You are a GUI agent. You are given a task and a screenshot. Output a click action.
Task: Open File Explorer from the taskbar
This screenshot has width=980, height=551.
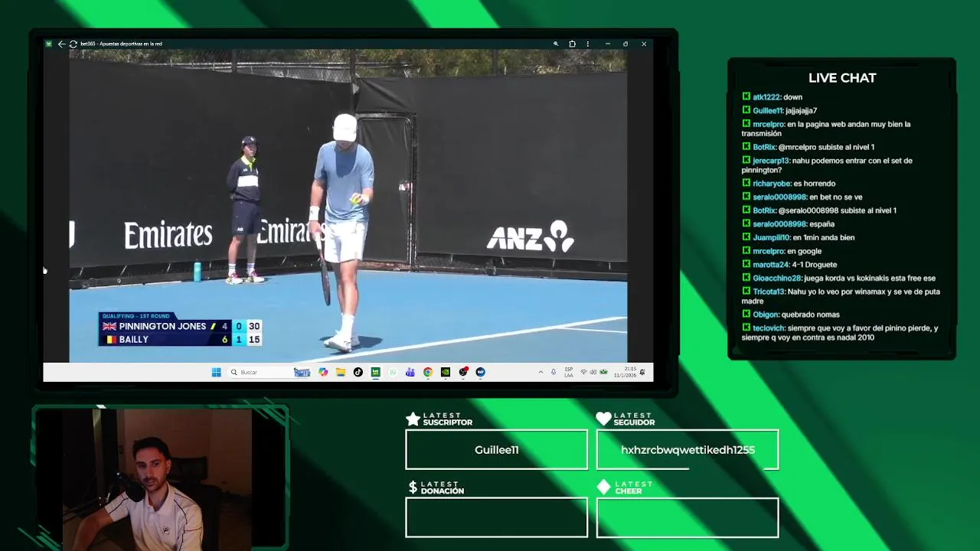(x=341, y=372)
